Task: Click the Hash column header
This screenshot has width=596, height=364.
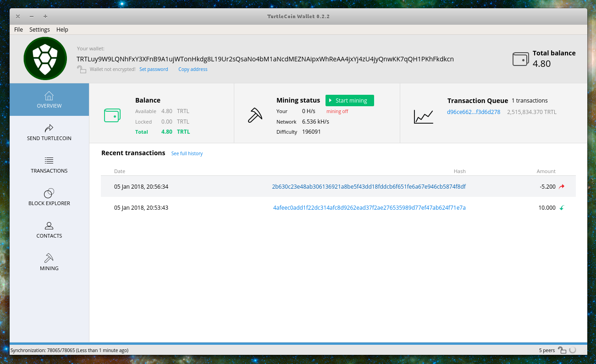Action: click(459, 171)
